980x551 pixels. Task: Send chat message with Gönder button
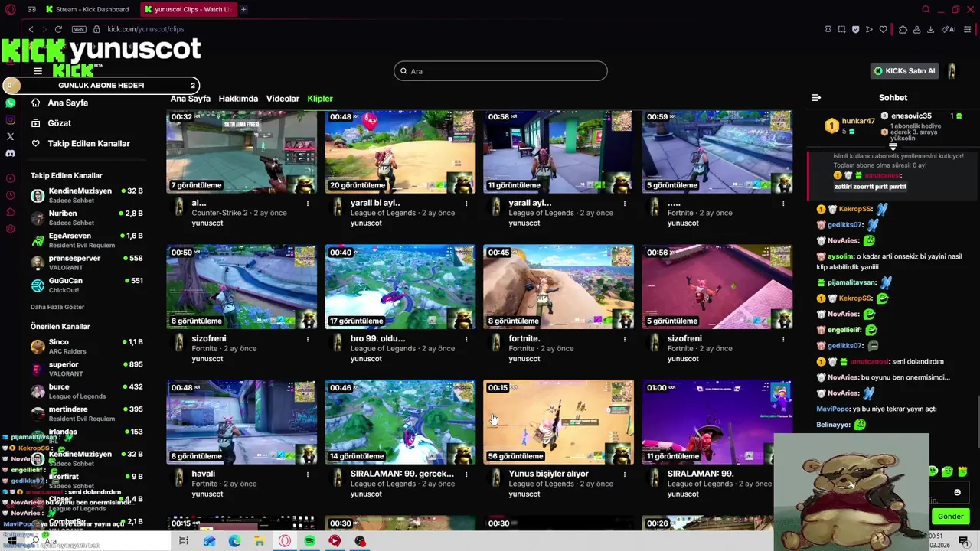pyautogui.click(x=950, y=517)
